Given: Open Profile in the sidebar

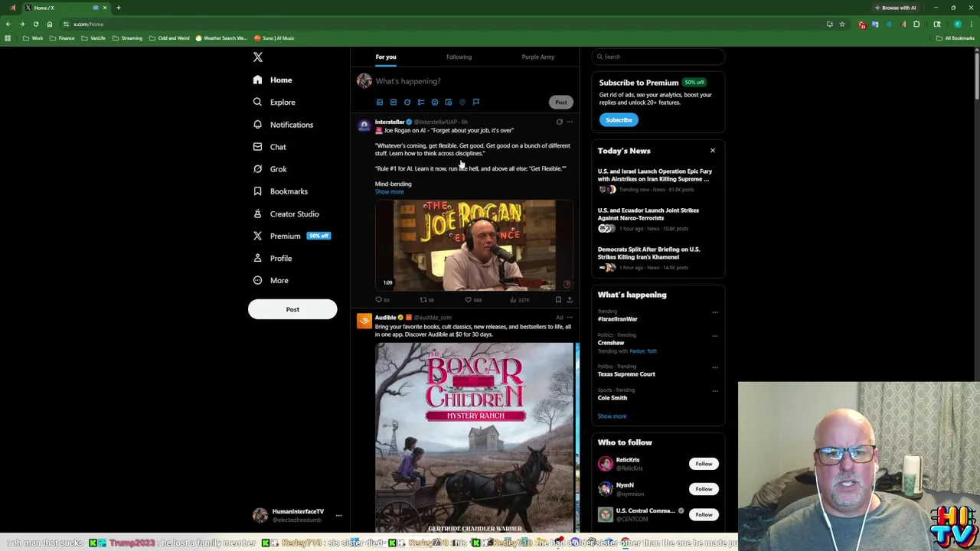Looking at the screenshot, I should point(273,258).
